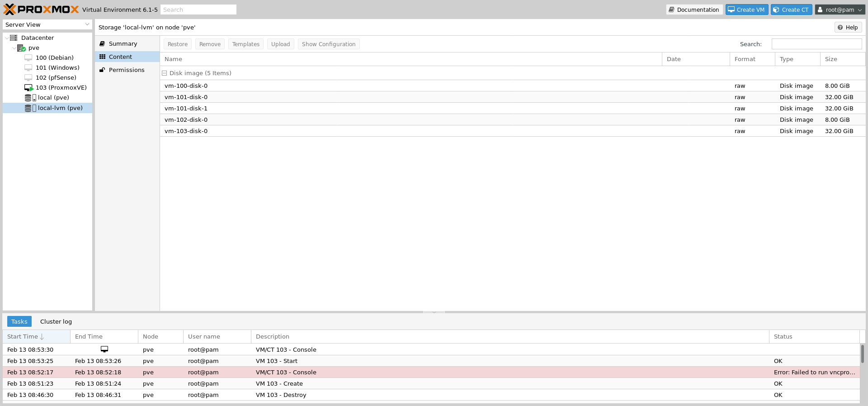The image size is (868, 406).
Task: Switch to the Tasks tab
Action: [x=19, y=322]
